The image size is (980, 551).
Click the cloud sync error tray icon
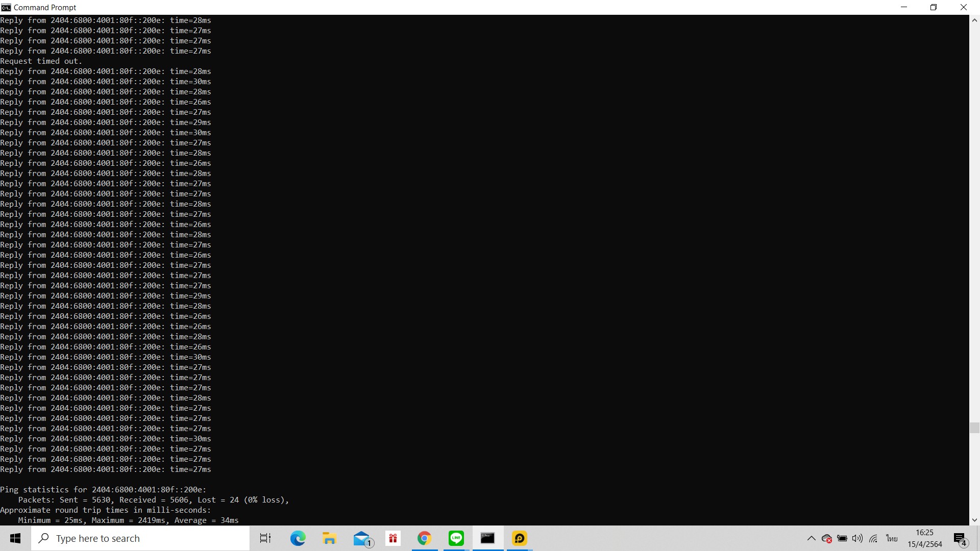click(827, 538)
